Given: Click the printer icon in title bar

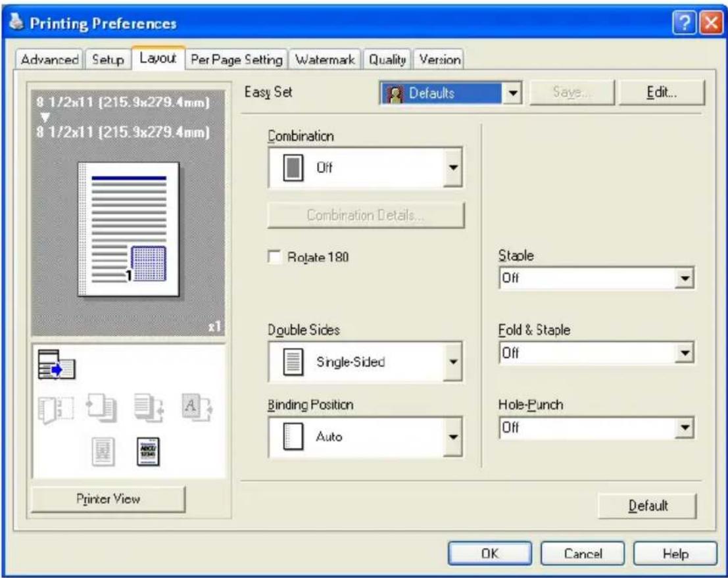Looking at the screenshot, I should pos(16,21).
